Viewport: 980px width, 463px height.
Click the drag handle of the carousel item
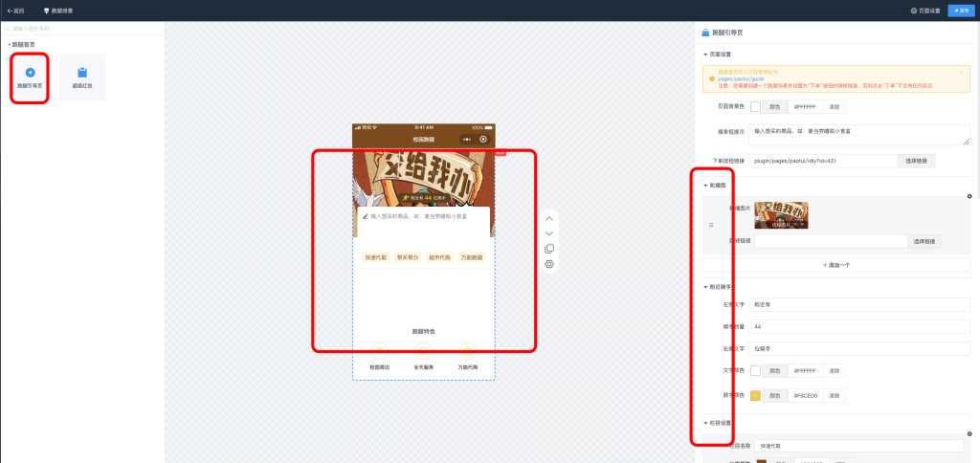[709, 225]
